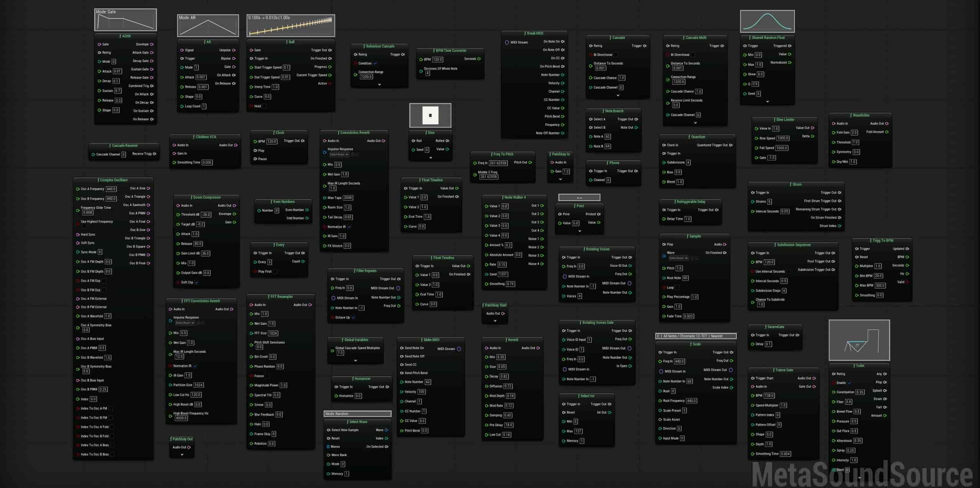
Task: Click the Root Frequency field on Scale node
Action: (691, 401)
